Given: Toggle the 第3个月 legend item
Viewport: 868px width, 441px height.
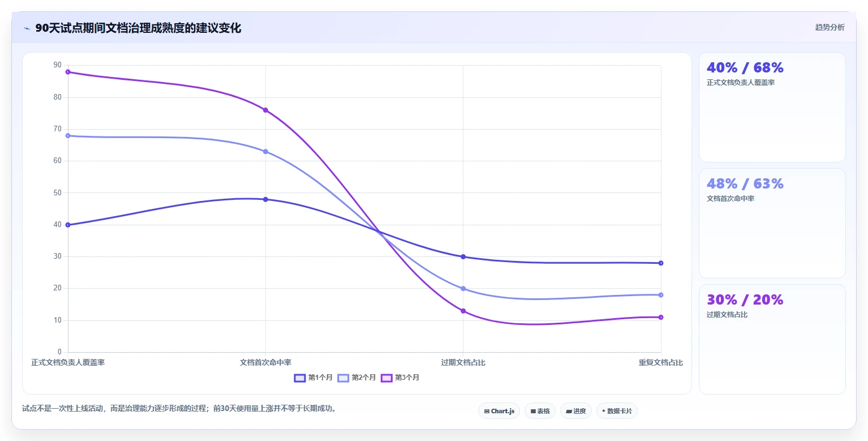Looking at the screenshot, I should pyautogui.click(x=400, y=378).
